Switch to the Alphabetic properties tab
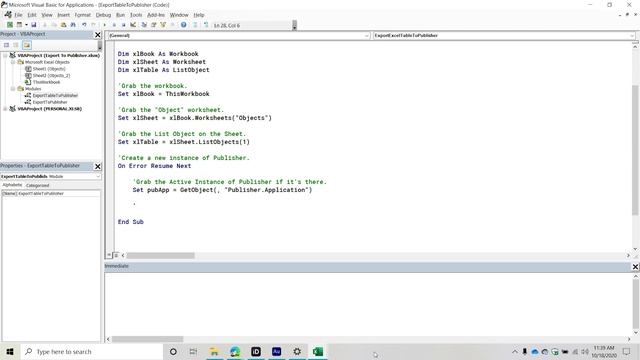 (x=12, y=185)
